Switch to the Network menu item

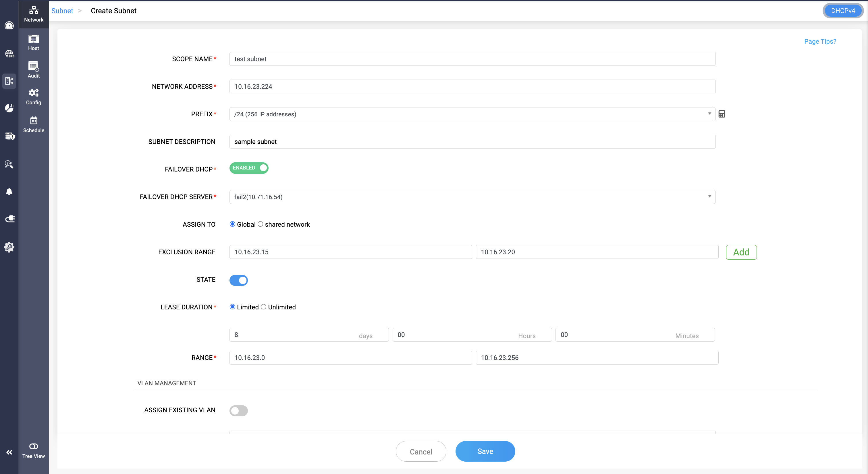(33, 14)
